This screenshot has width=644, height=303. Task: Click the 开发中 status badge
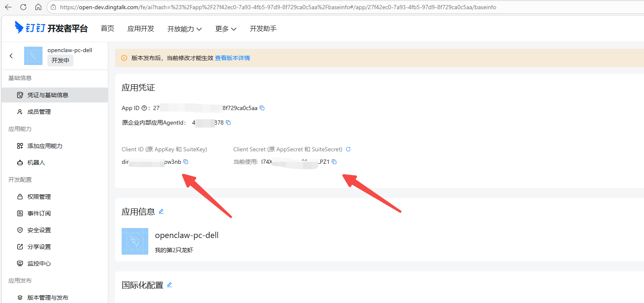[x=60, y=60]
